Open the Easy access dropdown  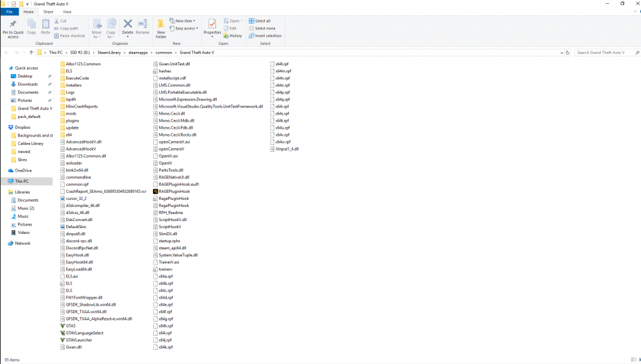pyautogui.click(x=184, y=28)
